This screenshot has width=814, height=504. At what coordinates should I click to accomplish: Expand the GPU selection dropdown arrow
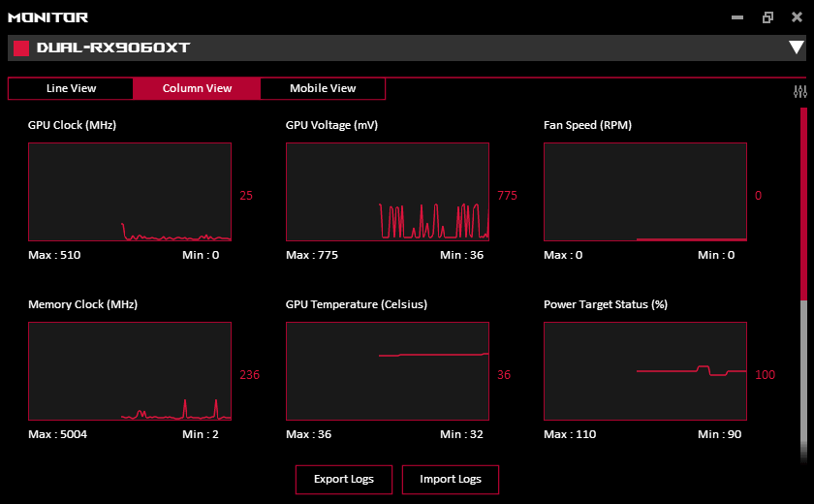coord(796,47)
